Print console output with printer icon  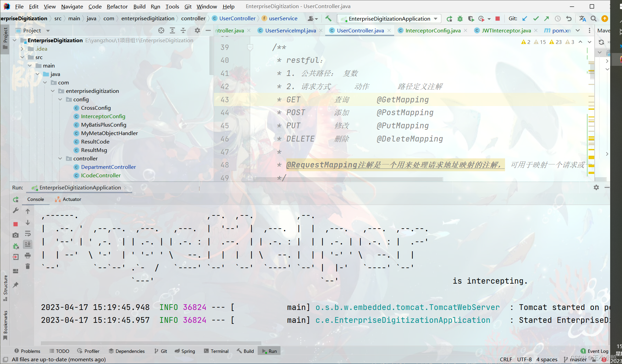click(28, 255)
